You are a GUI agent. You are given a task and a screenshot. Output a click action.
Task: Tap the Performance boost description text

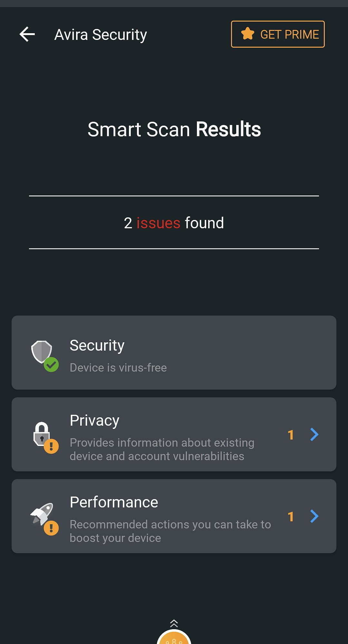(170, 531)
